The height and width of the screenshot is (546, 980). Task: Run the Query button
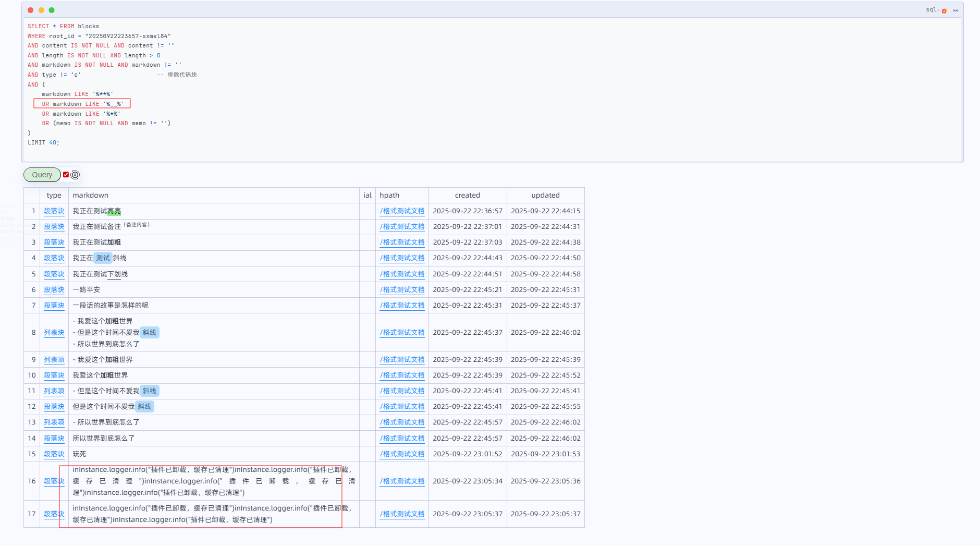pos(42,175)
